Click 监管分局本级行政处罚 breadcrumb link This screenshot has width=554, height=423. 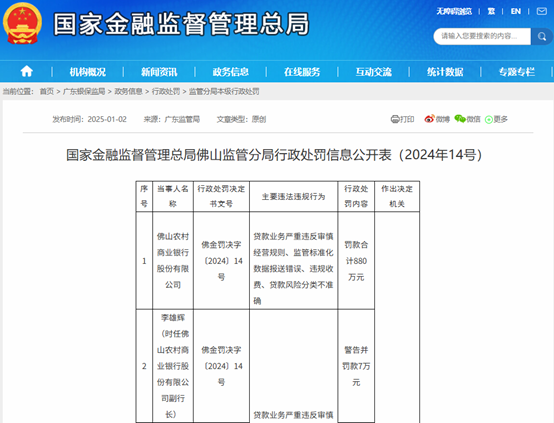pyautogui.click(x=224, y=92)
